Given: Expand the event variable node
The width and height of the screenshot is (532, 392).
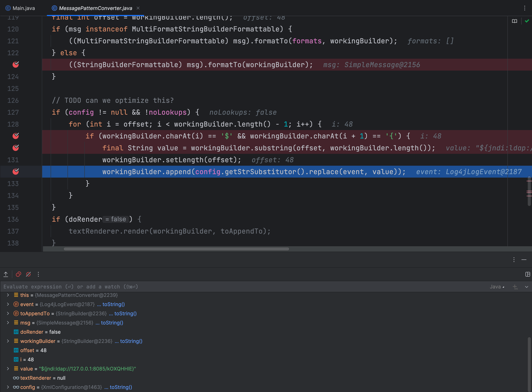Looking at the screenshot, I should tap(8, 304).
